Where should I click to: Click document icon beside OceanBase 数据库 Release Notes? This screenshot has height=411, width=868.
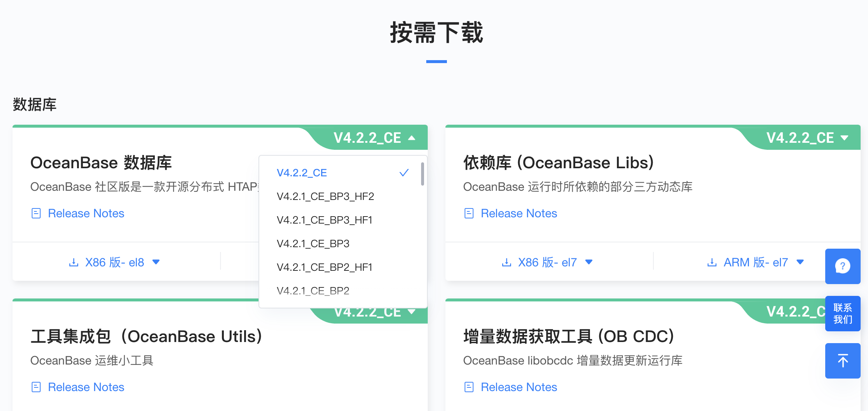pos(36,213)
